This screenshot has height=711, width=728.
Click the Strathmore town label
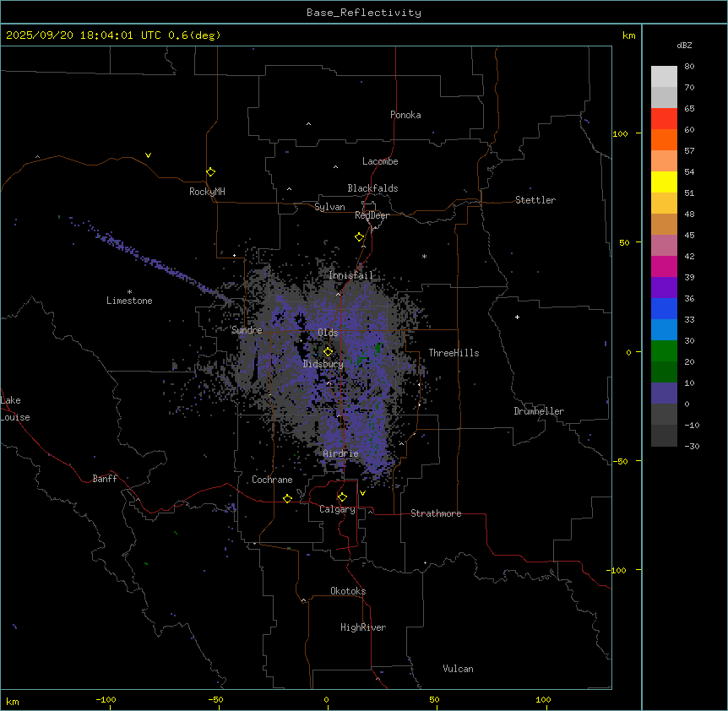pos(436,513)
